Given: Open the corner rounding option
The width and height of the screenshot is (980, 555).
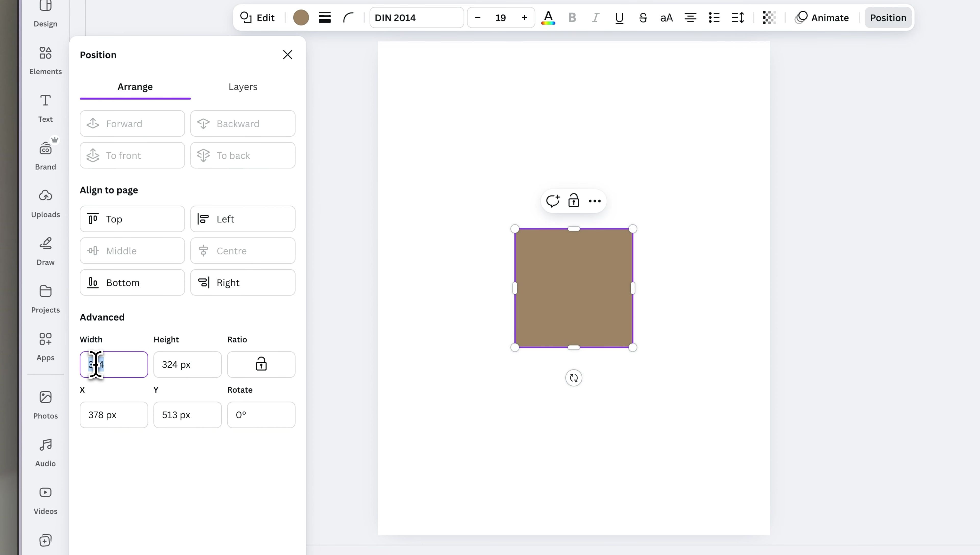Looking at the screenshot, I should pyautogui.click(x=348, y=18).
